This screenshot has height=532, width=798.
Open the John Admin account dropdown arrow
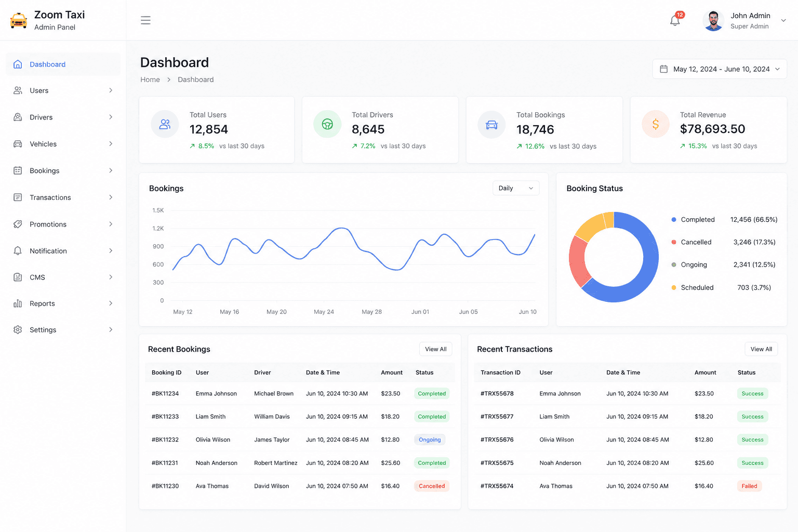click(783, 21)
